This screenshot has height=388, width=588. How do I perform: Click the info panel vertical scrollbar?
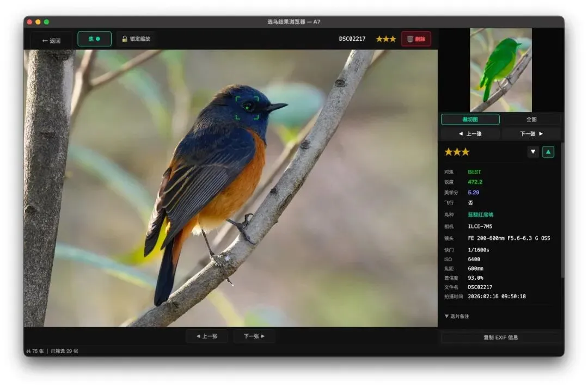(562, 210)
